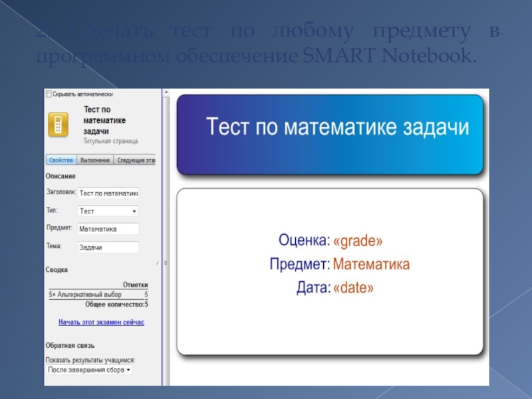Switch to the Свойства tab
The image size is (532, 399).
point(61,160)
